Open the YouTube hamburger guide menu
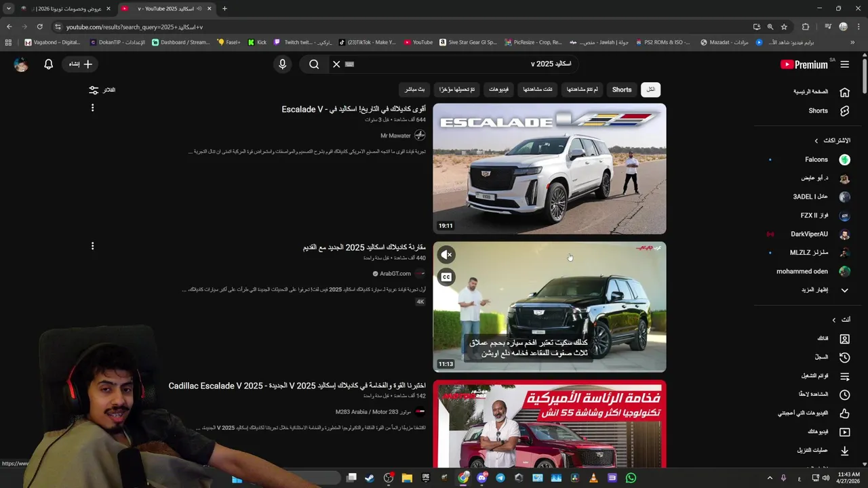Screen dimensions: 868x488 (844, 64)
